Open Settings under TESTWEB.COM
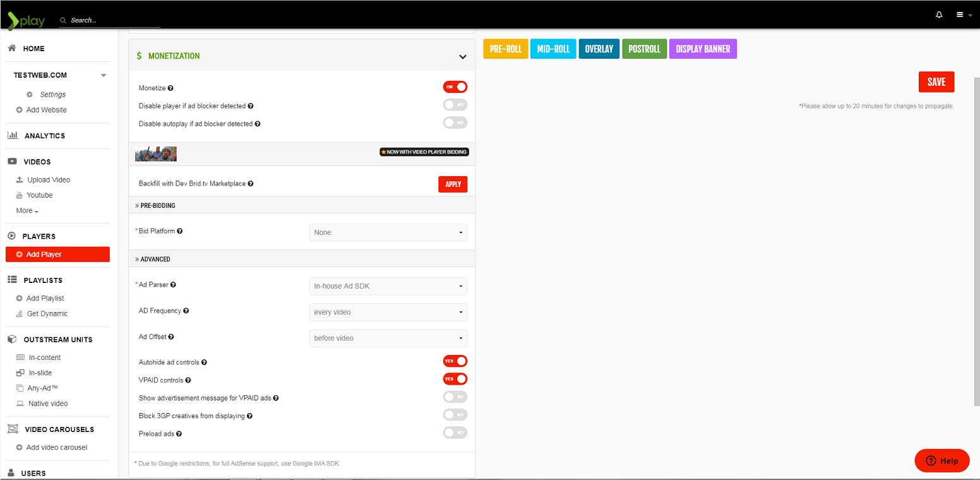Image resolution: width=980 pixels, height=480 pixels. click(51, 94)
